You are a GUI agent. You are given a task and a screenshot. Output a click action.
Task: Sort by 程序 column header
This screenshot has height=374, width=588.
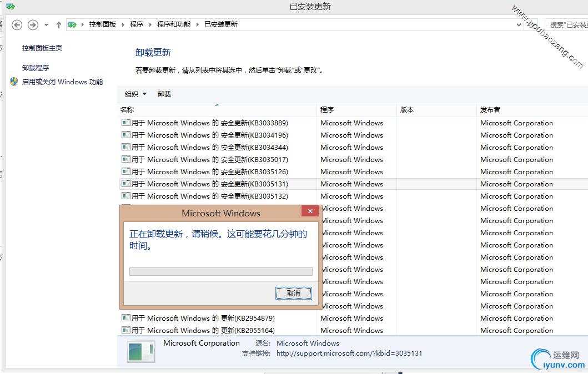[x=356, y=110]
